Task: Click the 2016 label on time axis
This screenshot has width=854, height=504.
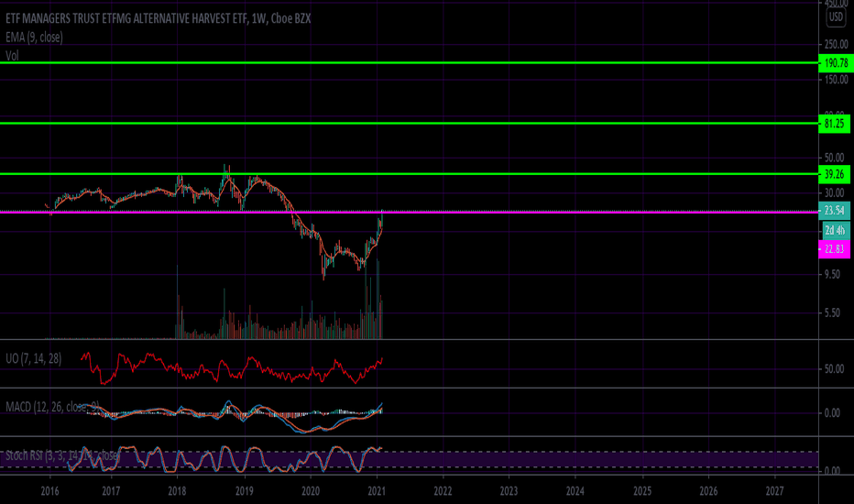Action: 49,491
